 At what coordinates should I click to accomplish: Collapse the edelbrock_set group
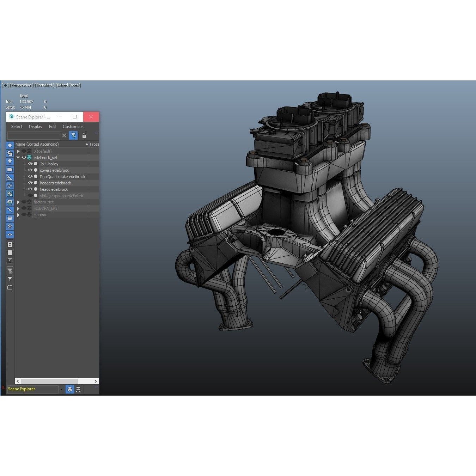[18, 157]
